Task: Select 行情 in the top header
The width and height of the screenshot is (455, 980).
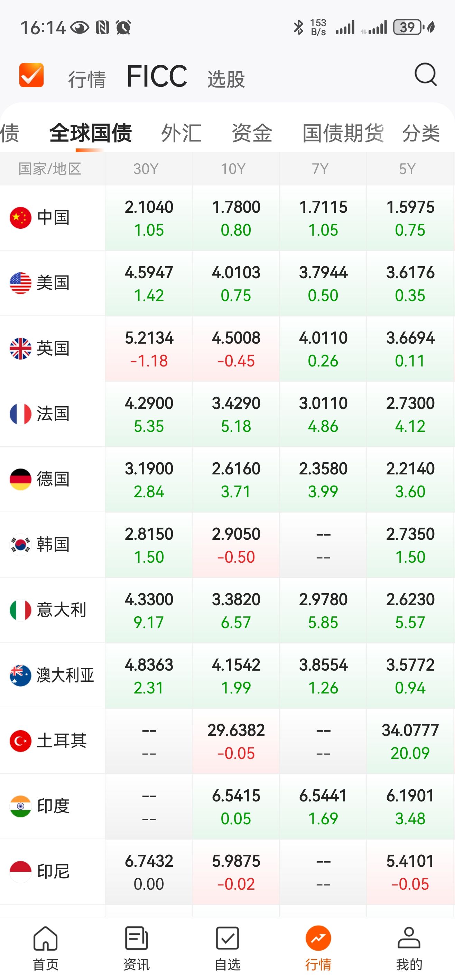Action: (87, 80)
